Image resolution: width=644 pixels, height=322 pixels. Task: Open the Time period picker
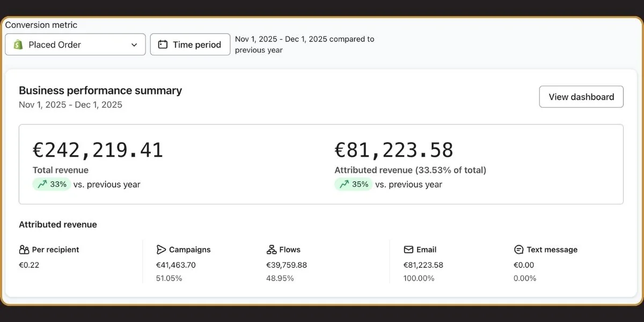pos(190,45)
